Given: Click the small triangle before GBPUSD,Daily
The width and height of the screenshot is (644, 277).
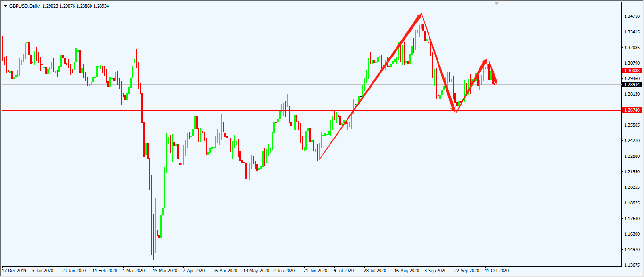Looking at the screenshot, I should coord(5,6).
